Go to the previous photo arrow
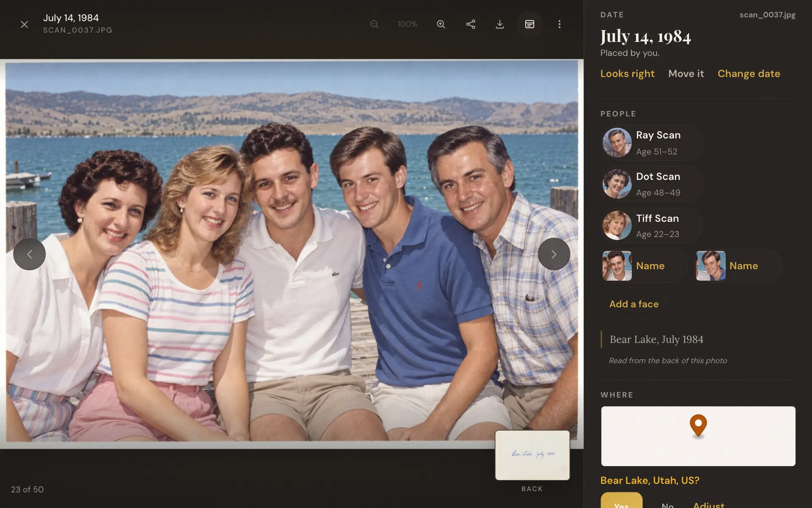Viewport: 812px width, 508px height. [x=29, y=254]
